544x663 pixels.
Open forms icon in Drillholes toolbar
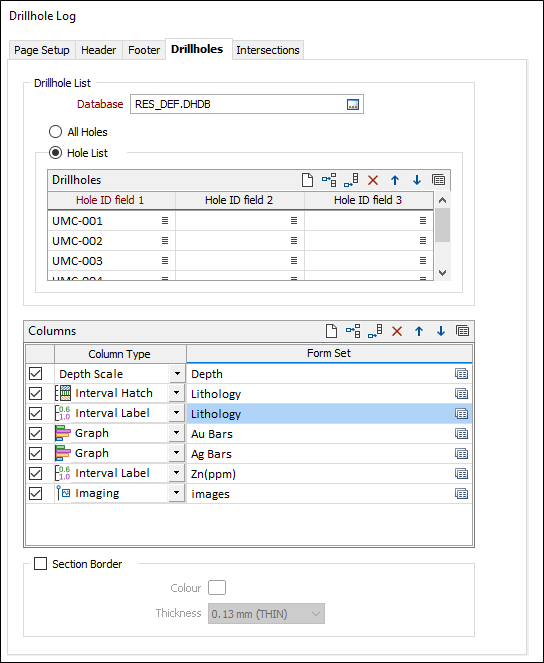[439, 180]
